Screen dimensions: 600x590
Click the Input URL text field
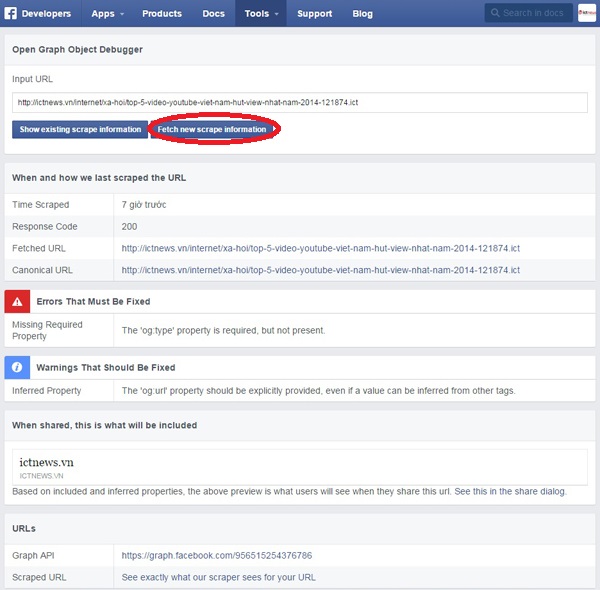(x=300, y=102)
